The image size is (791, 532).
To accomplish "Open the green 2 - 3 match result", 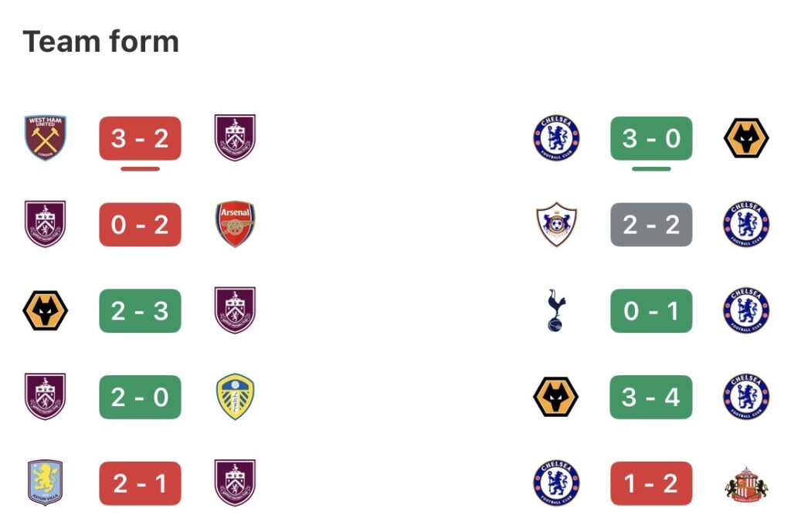I will coord(140,311).
